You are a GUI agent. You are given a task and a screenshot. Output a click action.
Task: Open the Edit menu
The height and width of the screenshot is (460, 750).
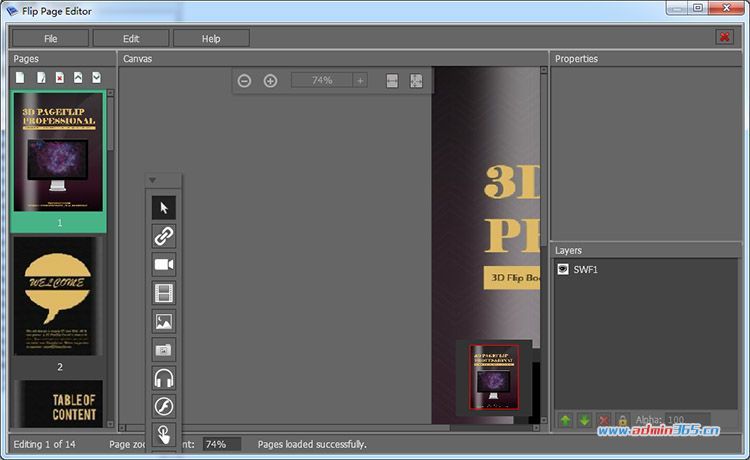point(131,38)
